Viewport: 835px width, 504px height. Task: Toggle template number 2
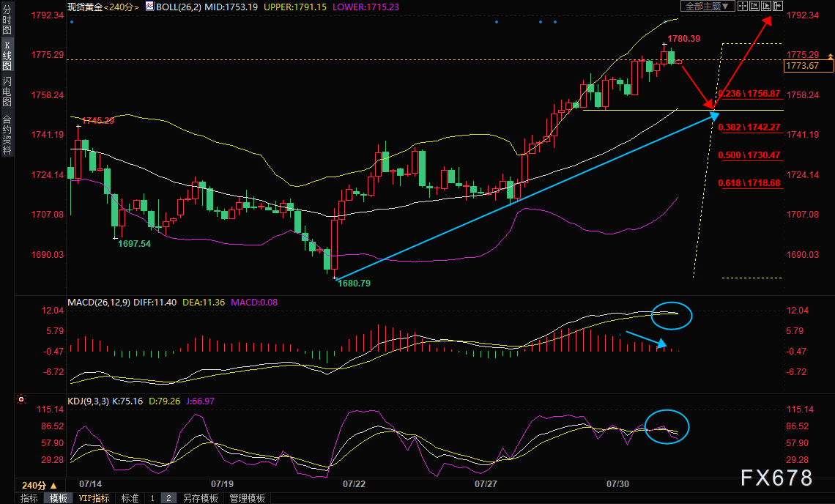(168, 498)
